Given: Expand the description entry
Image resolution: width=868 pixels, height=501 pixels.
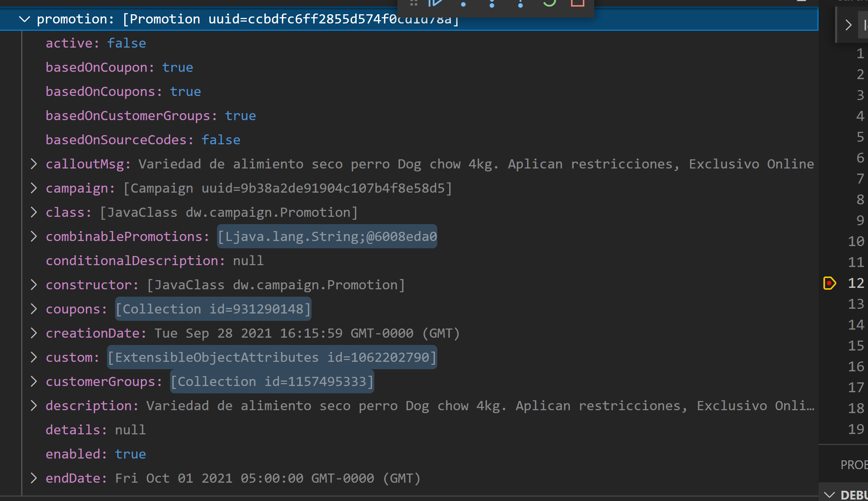Looking at the screenshot, I should pos(34,406).
